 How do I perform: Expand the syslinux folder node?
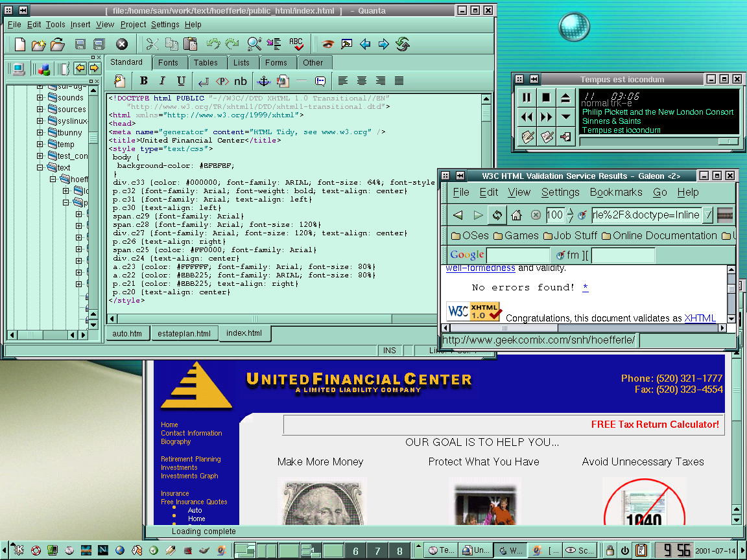click(40, 121)
